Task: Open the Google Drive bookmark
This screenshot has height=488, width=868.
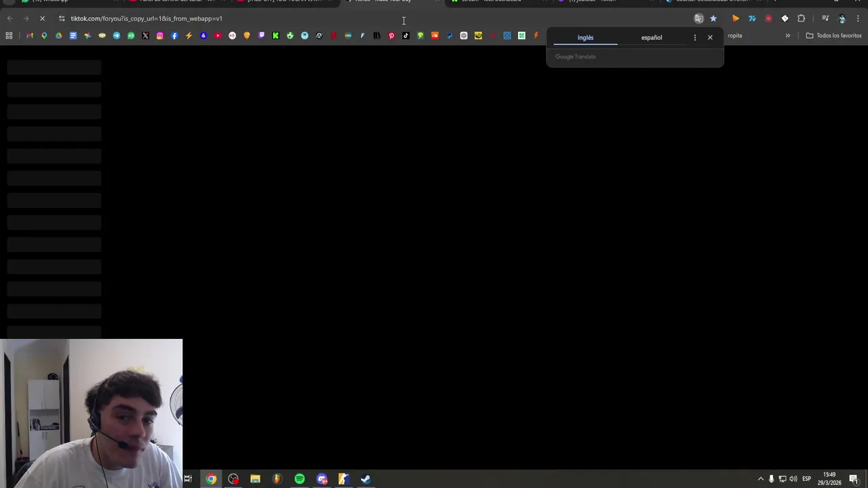Action: pyautogui.click(x=58, y=35)
